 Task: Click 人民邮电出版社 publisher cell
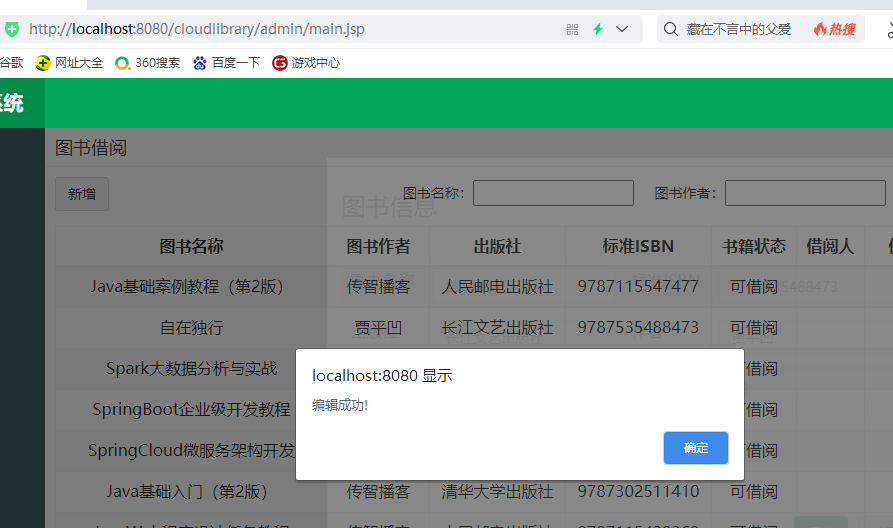[497, 286]
